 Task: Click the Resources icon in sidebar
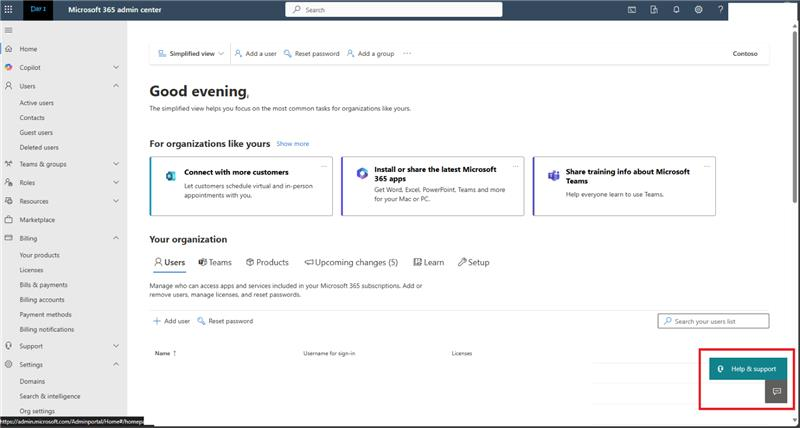click(x=9, y=201)
